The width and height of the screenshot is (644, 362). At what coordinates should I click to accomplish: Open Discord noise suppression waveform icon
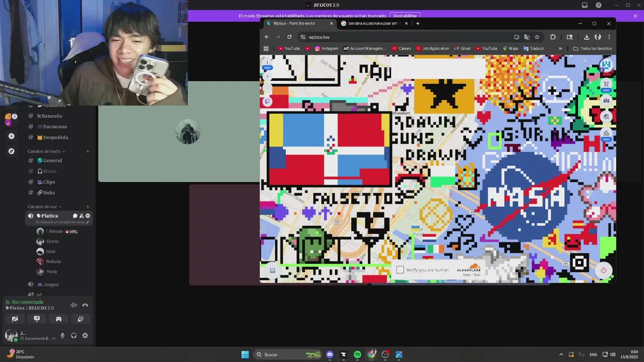click(x=73, y=305)
